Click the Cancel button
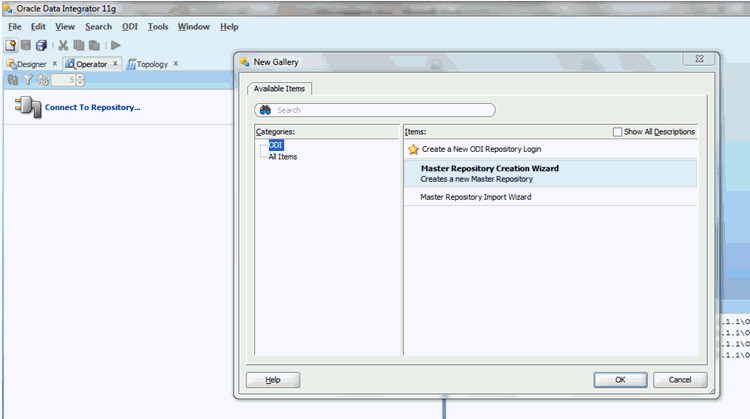The height and width of the screenshot is (419, 750). [x=680, y=380]
